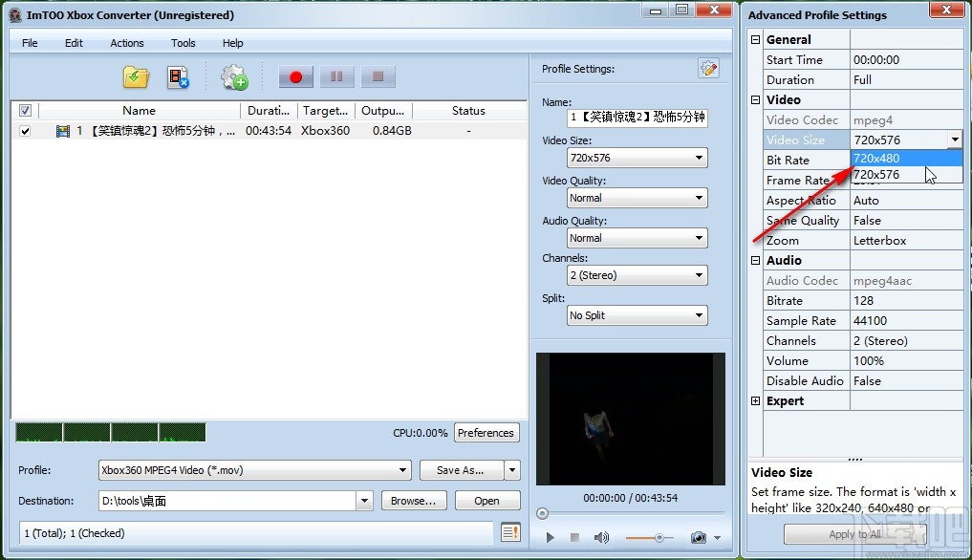Click the preview volume slider

tap(650, 538)
